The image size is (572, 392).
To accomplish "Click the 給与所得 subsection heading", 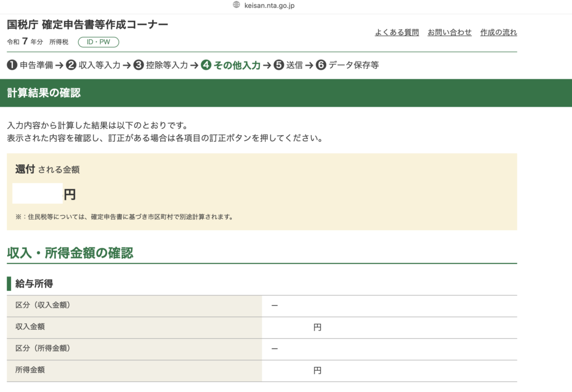I will tap(34, 284).
